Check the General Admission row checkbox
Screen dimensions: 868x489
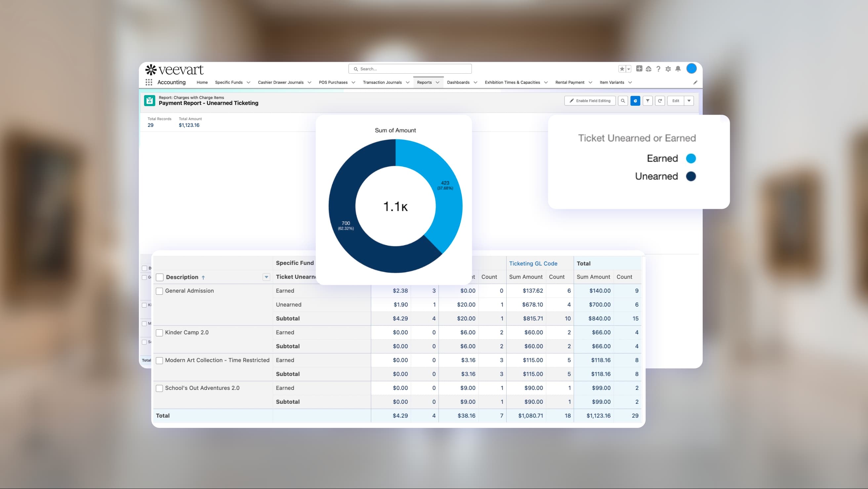point(159,291)
